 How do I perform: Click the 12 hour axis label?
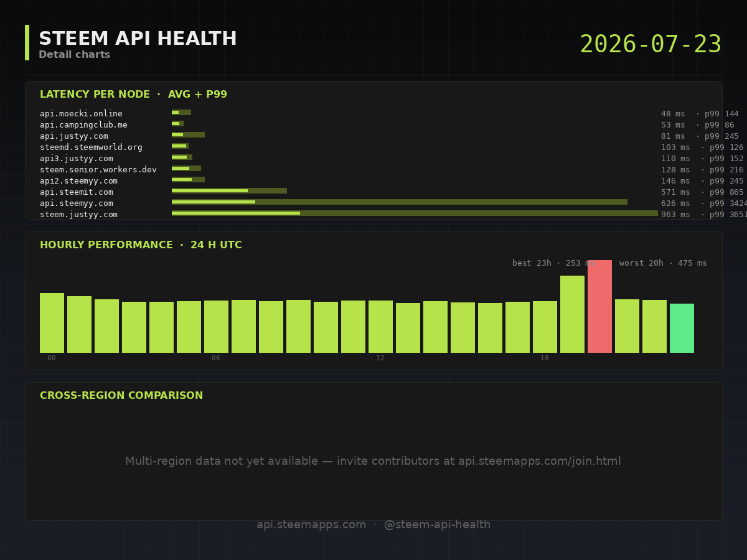(380, 358)
